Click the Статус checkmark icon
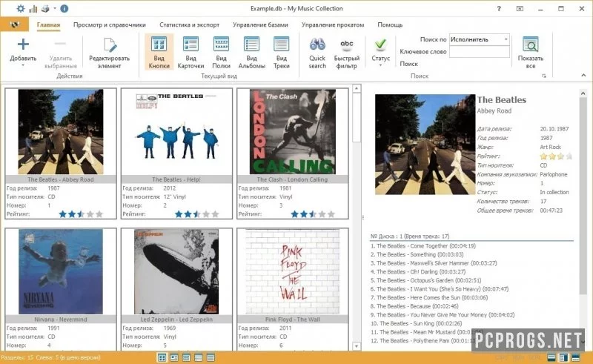The height and width of the screenshot is (364, 593). tap(380, 44)
